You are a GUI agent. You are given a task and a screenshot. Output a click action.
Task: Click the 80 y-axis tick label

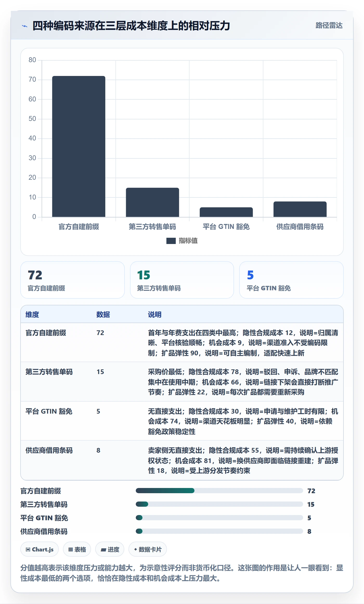[x=32, y=60]
